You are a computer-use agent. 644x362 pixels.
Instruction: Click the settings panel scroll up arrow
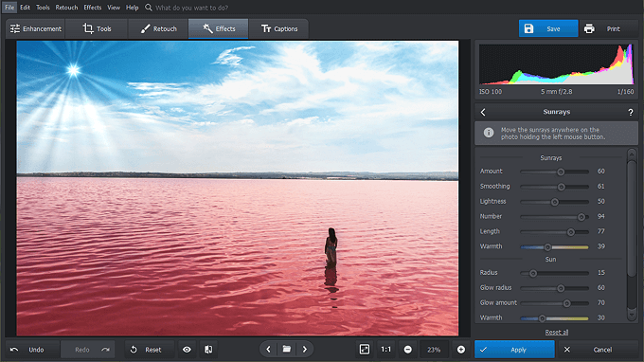[632, 154]
